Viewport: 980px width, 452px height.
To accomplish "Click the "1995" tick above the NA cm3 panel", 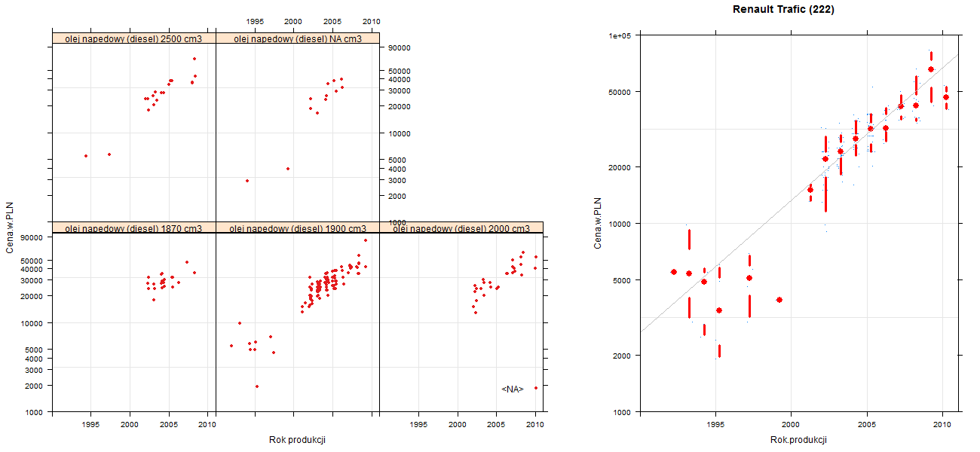I will coord(255,21).
